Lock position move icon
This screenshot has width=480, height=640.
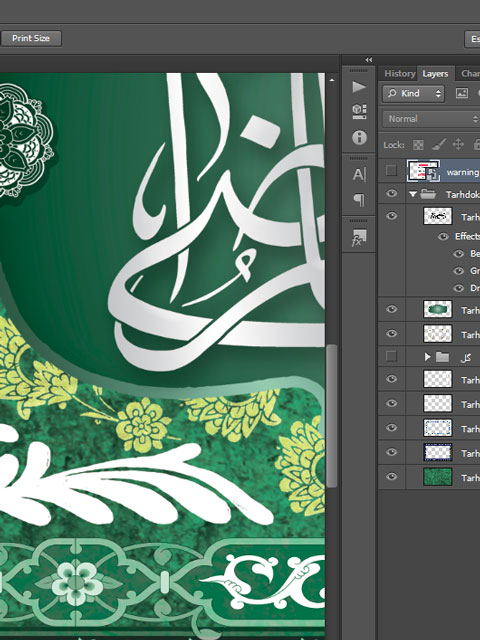[x=458, y=144]
